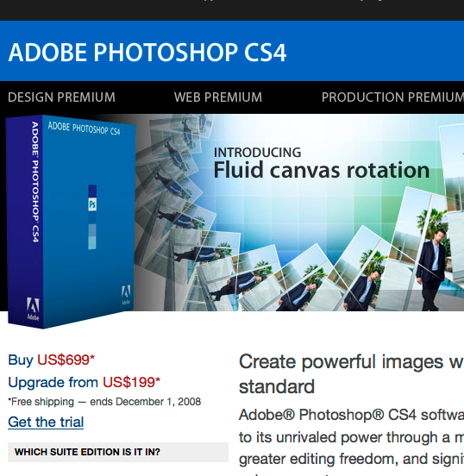This screenshot has width=464, height=476.
Task: Click the free shipping ends December 1, 2008 note
Action: coord(104,402)
